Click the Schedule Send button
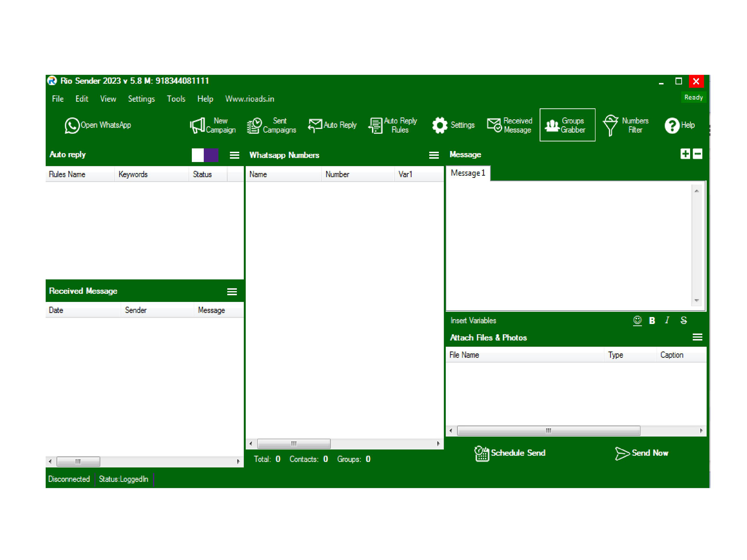Image resolution: width=747 pixels, height=560 pixels. (x=510, y=453)
